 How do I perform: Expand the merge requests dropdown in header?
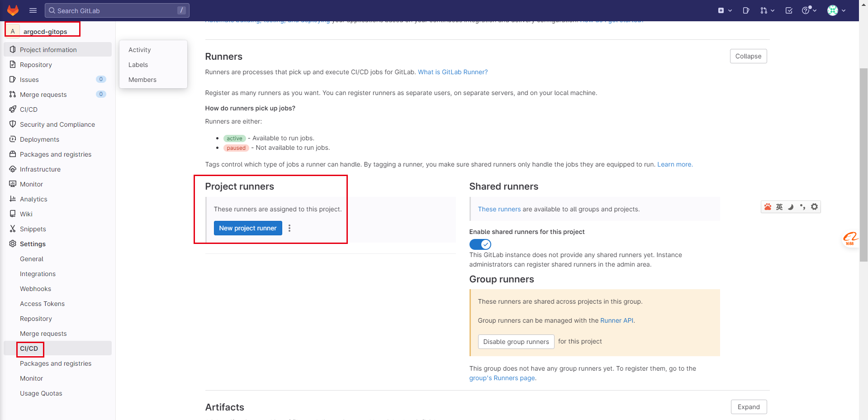[767, 10]
